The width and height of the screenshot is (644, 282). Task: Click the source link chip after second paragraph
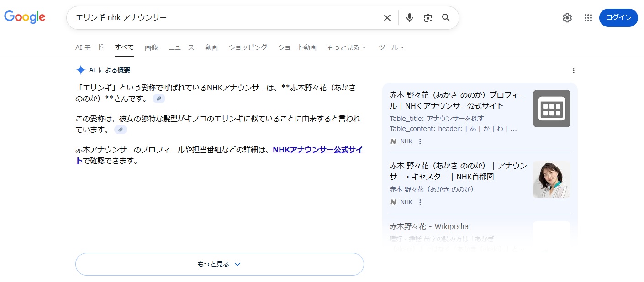(121, 130)
